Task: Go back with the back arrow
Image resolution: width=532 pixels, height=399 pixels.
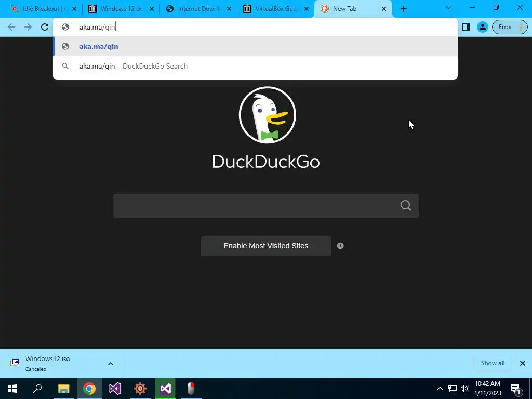Action: pos(11,27)
